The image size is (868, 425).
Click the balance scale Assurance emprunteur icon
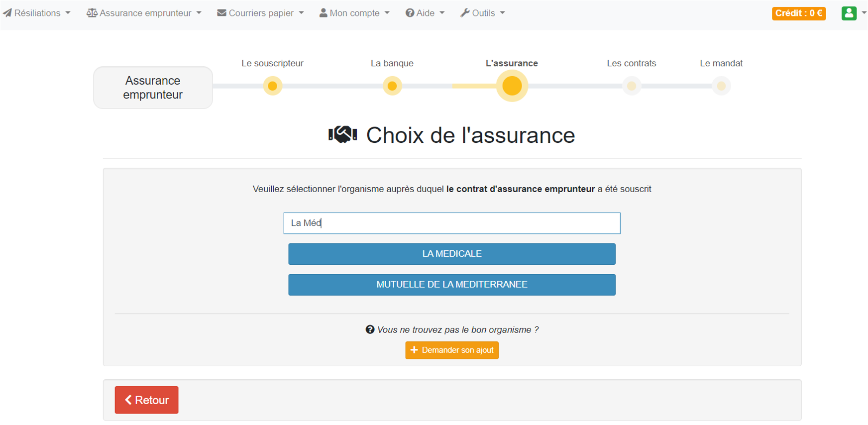click(92, 13)
